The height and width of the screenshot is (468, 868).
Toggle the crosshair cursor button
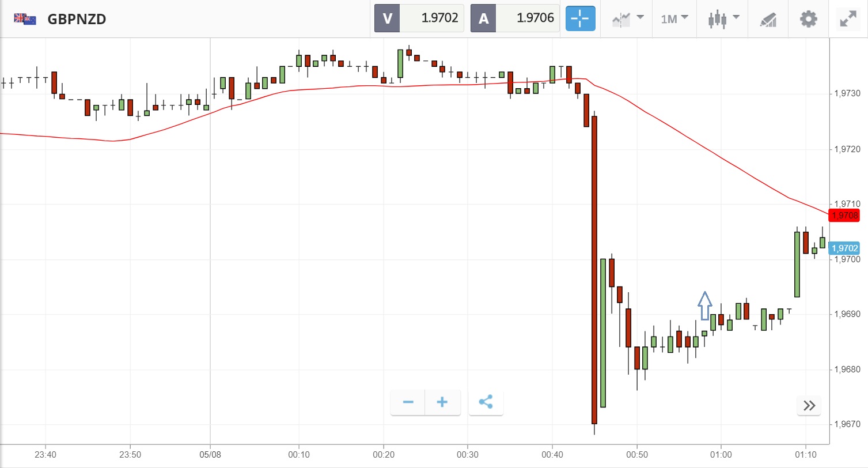click(x=580, y=18)
